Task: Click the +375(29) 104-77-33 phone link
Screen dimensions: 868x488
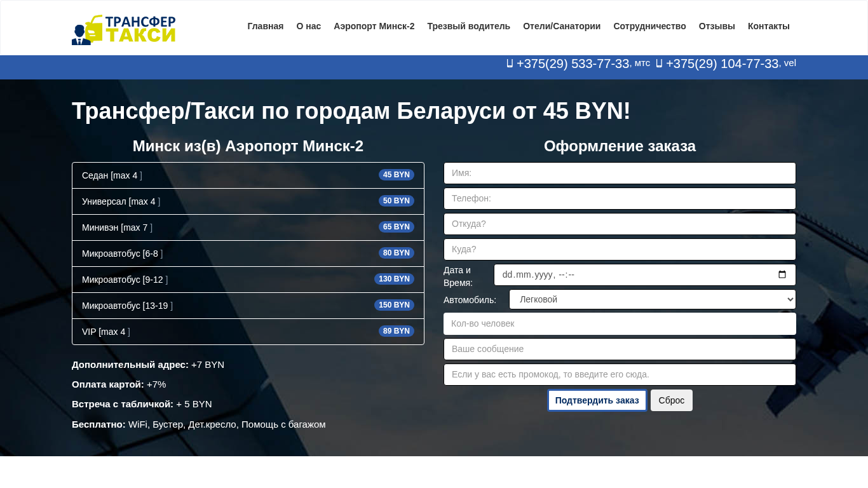Action: [722, 64]
